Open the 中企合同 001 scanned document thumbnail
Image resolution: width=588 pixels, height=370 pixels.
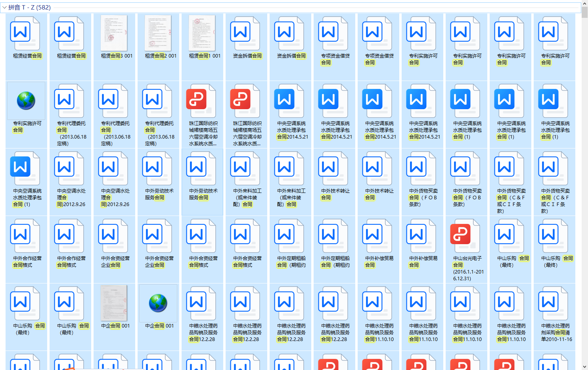pyautogui.click(x=114, y=303)
